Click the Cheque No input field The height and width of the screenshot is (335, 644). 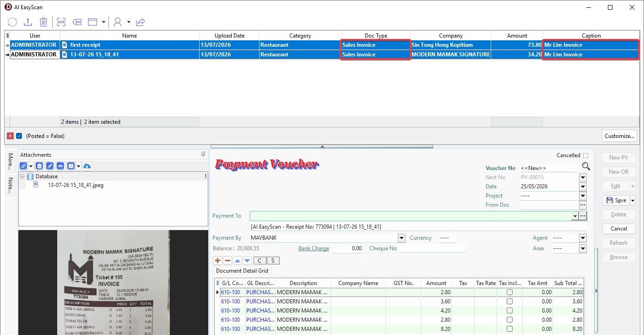(432, 248)
